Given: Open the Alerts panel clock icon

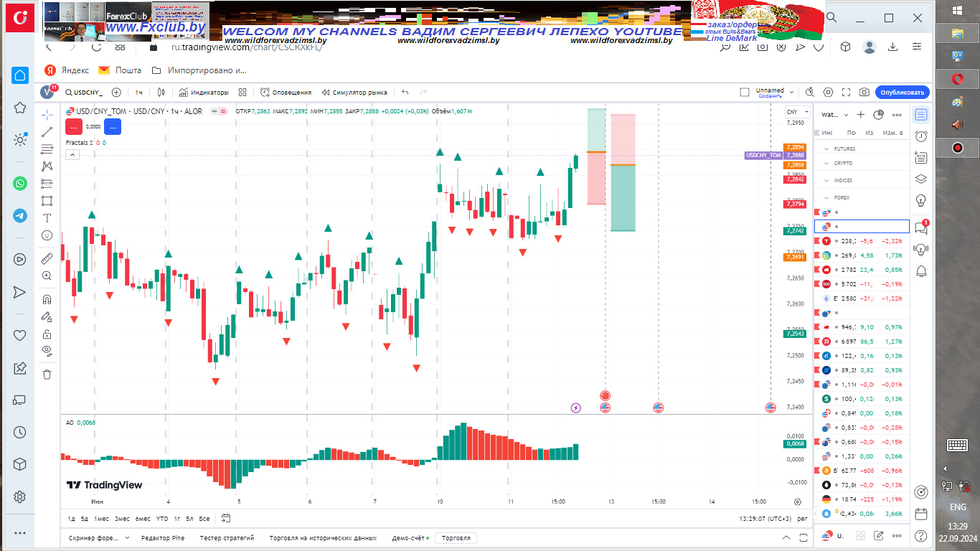Looking at the screenshot, I should (921, 136).
